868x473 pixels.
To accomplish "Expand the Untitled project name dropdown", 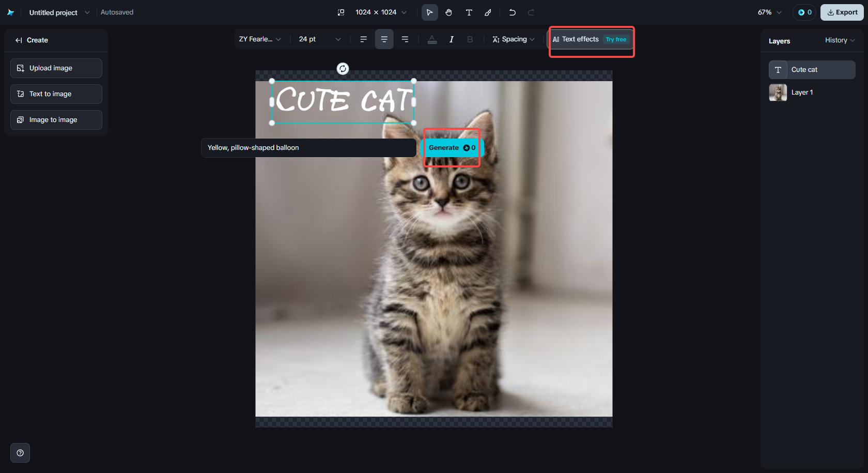I will [87, 12].
